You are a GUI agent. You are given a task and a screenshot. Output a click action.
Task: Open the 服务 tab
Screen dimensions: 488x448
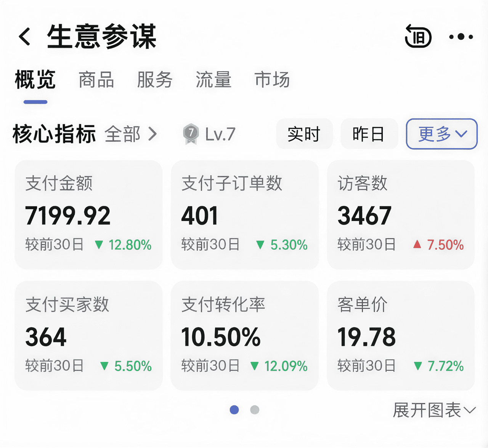[x=155, y=80]
